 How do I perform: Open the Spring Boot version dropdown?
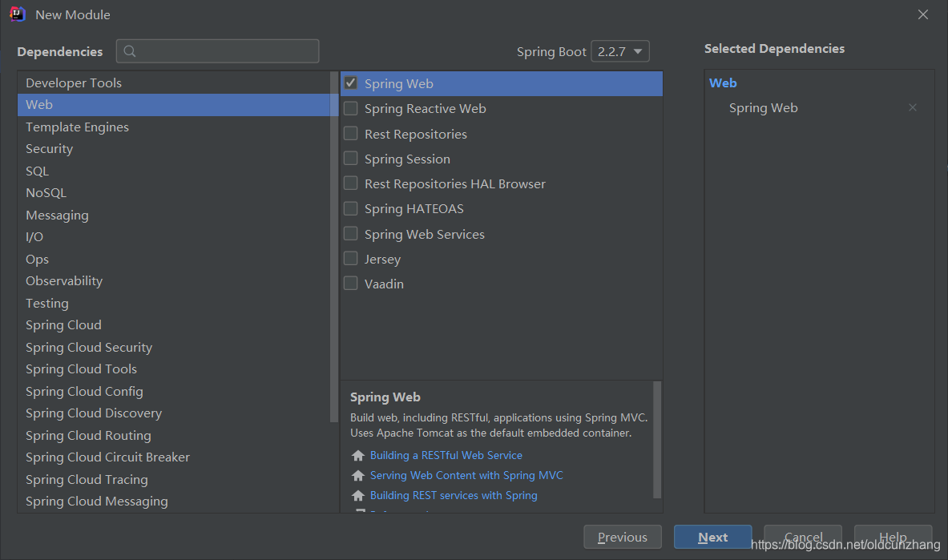(x=619, y=51)
